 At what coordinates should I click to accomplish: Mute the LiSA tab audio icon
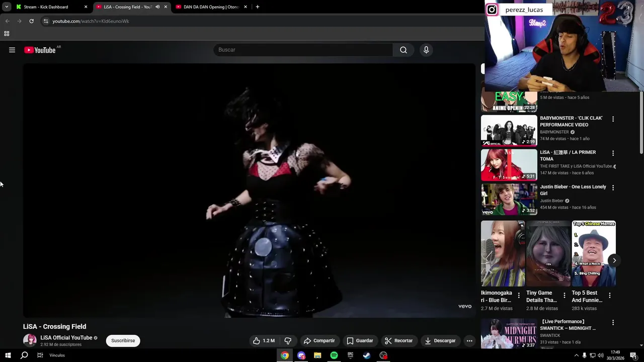(157, 7)
